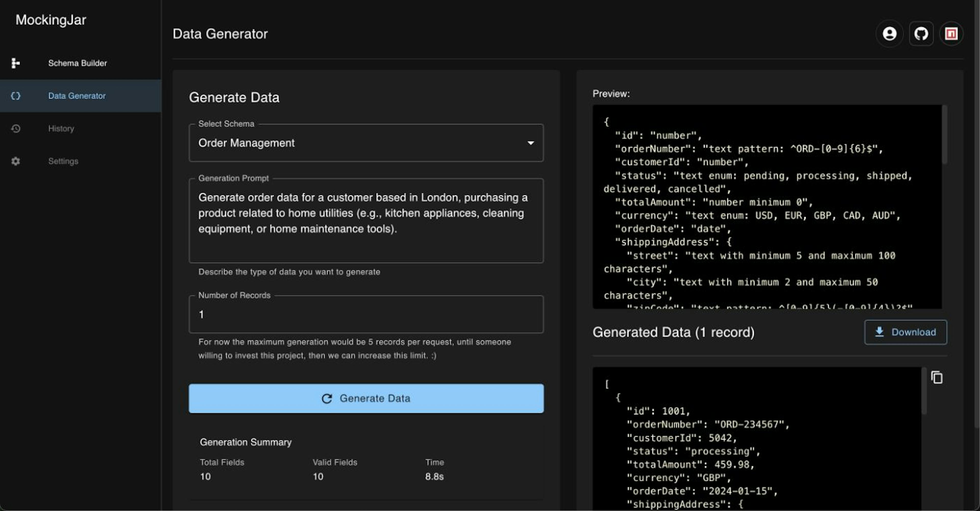Viewport: 980px width, 511px height.
Task: Expand the Select Schema dropdown arrow
Action: click(x=530, y=143)
